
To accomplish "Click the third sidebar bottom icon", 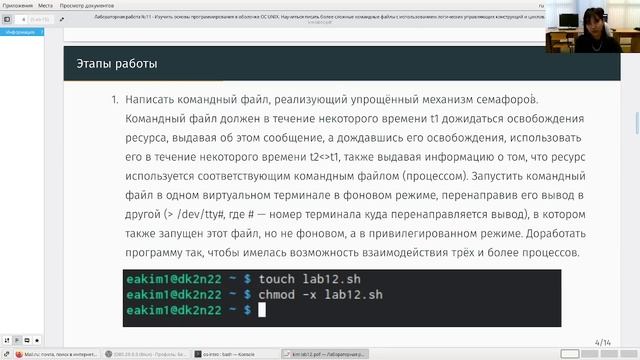I will pyautogui.click(x=27, y=340).
